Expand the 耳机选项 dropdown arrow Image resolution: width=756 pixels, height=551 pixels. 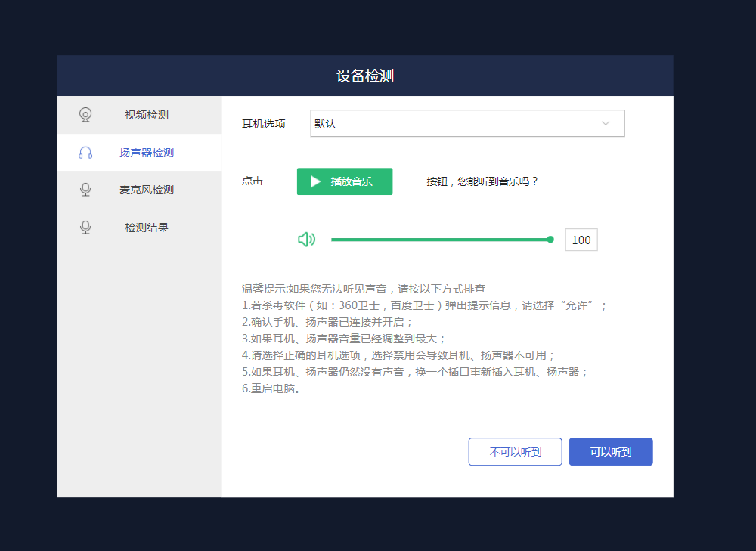click(606, 123)
